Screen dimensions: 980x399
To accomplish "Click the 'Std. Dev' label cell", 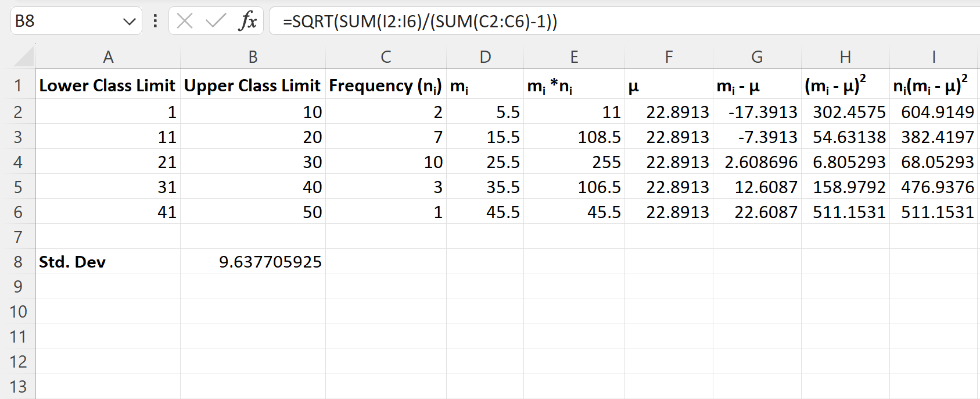I will (108, 262).
